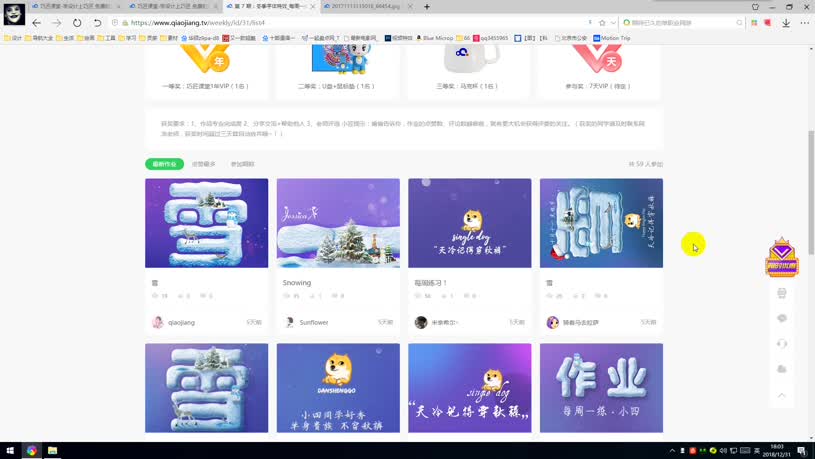The height and width of the screenshot is (459, 815).
Task: Open the Motion Trip bookmark
Action: (x=612, y=38)
